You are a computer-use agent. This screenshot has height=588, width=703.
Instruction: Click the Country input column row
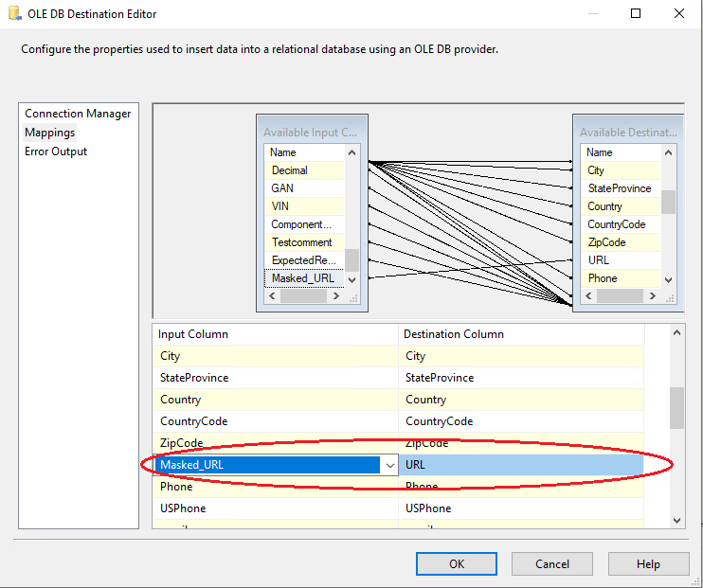point(275,400)
